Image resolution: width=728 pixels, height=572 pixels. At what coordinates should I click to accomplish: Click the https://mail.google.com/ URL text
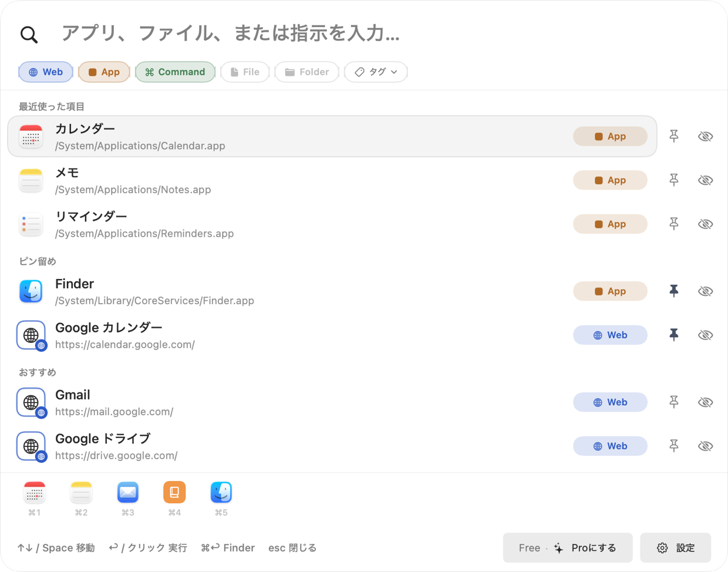(x=114, y=412)
